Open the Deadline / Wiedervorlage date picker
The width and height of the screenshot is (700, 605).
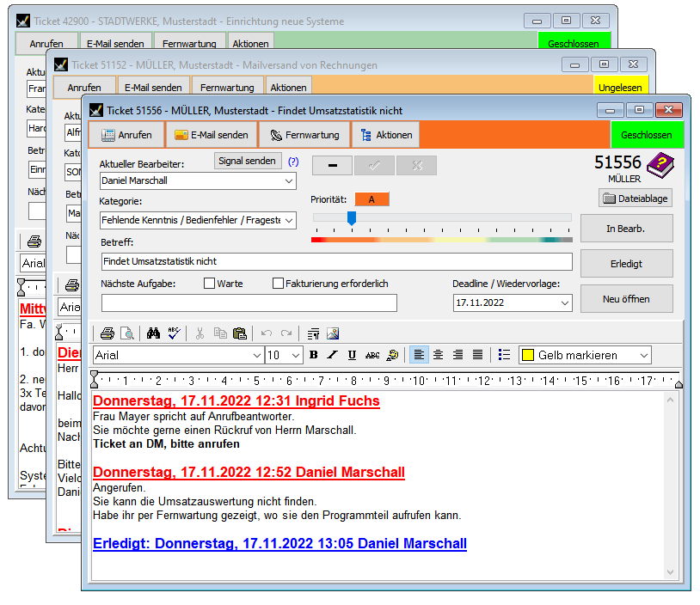tap(564, 302)
